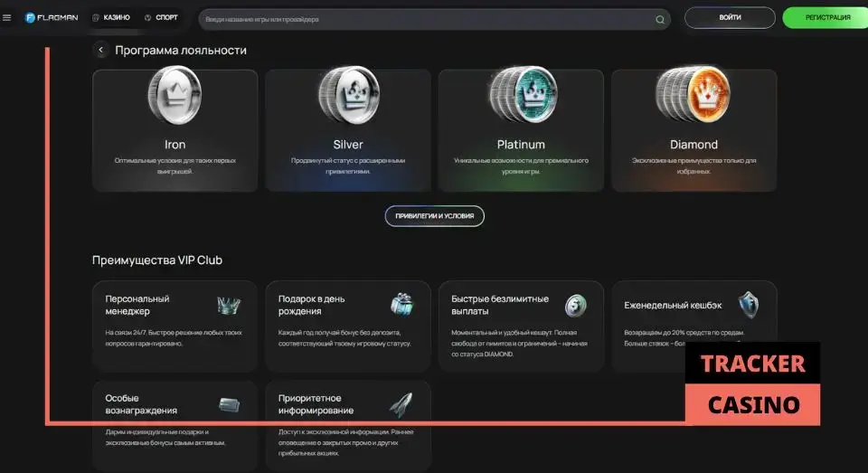Open the Казино tab
The width and height of the screenshot is (868, 473).
coord(111,18)
